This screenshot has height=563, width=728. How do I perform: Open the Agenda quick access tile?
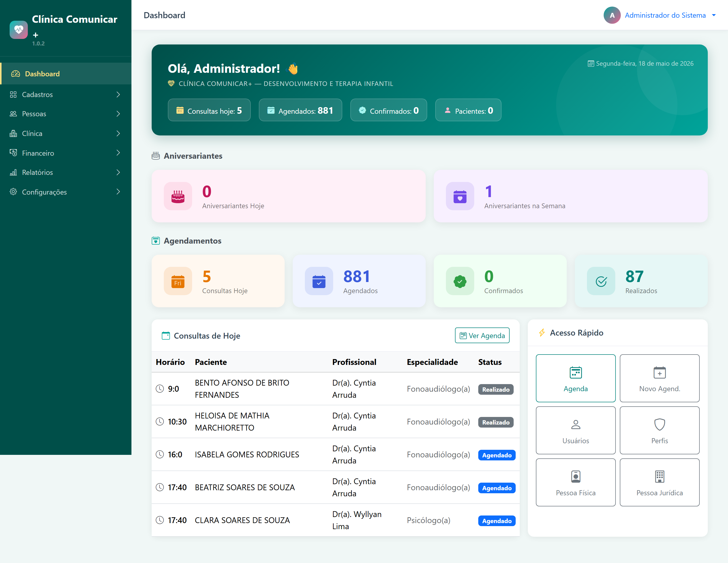[x=576, y=379]
